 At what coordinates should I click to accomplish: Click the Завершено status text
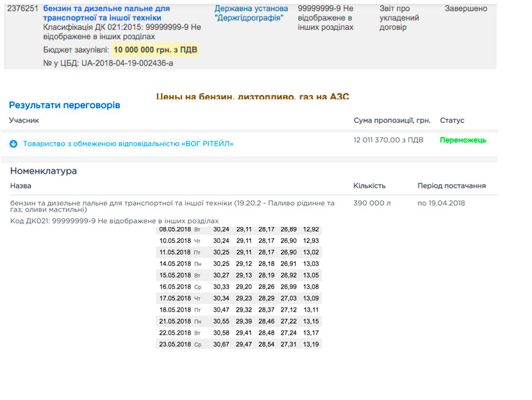tap(465, 9)
